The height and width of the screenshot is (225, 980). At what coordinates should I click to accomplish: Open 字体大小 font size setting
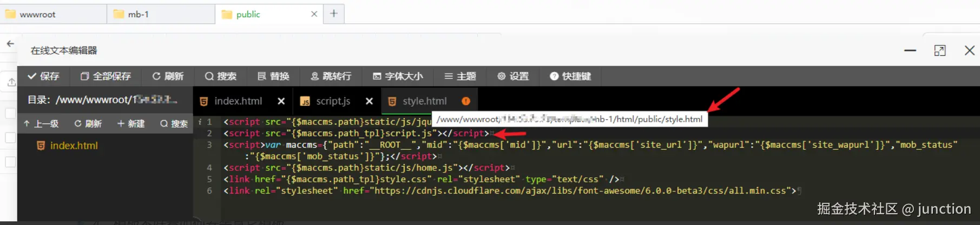[x=398, y=76]
